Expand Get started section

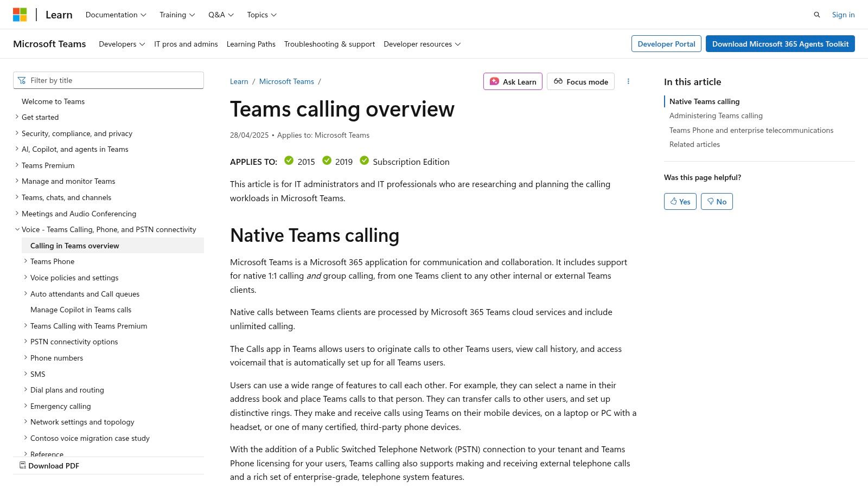click(40, 117)
